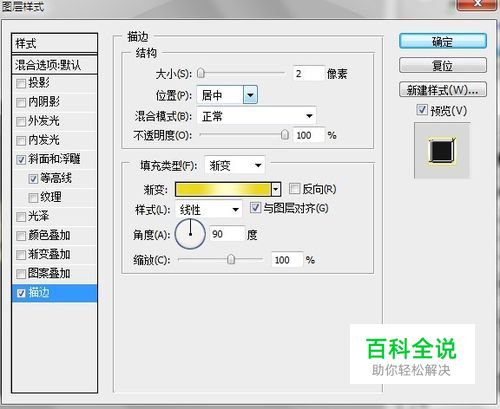This screenshot has width=500, height=409.
Task: Open the 外发光 settings page
Action: 44,121
